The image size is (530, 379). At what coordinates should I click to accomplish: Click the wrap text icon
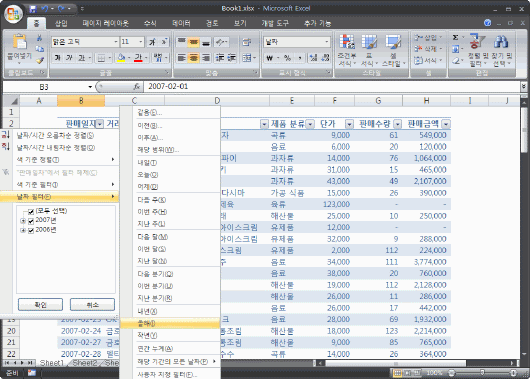pyautogui.click(x=247, y=42)
